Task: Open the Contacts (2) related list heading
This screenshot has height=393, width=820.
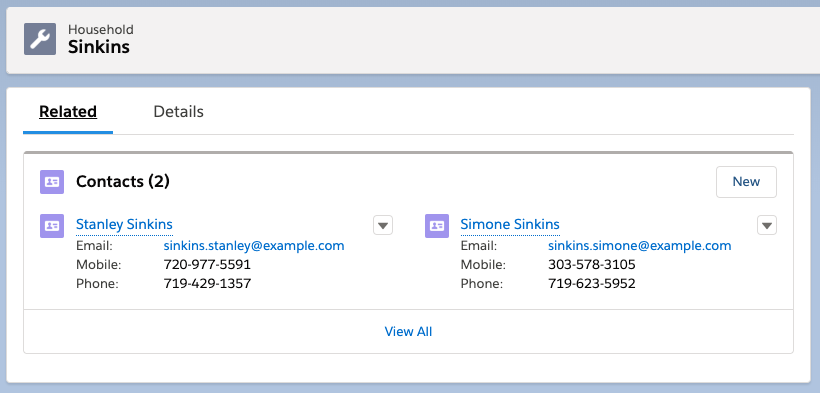Action: coord(123,182)
